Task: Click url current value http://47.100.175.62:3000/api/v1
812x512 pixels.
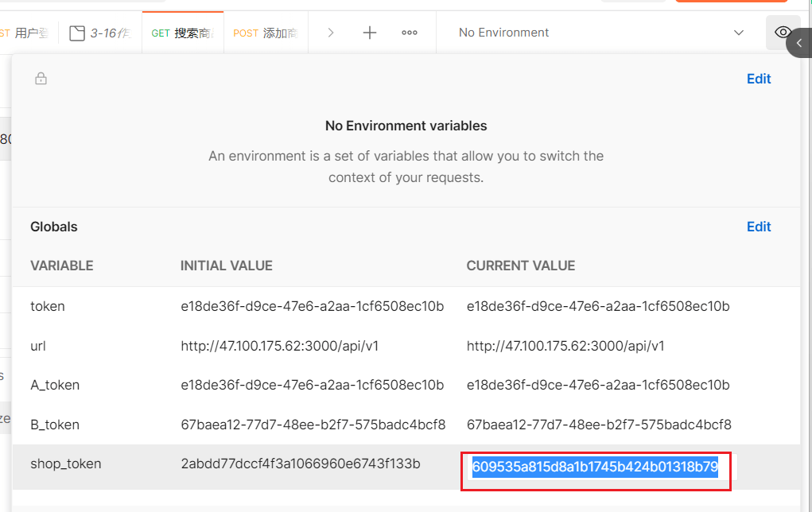Action: point(565,346)
